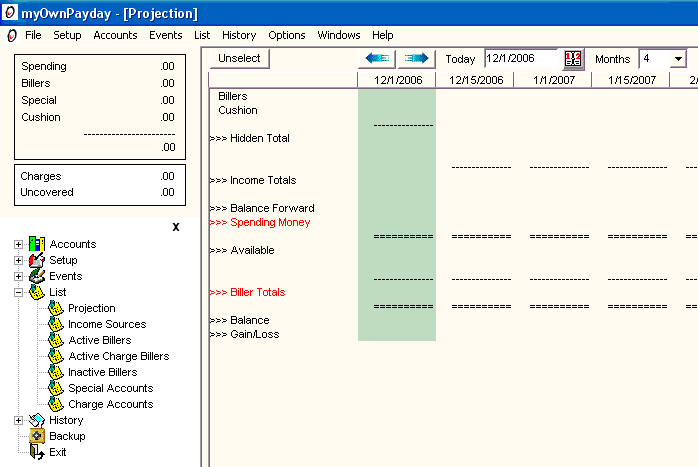The image size is (698, 467).
Task: Click the Unselect button
Action: pyautogui.click(x=239, y=58)
